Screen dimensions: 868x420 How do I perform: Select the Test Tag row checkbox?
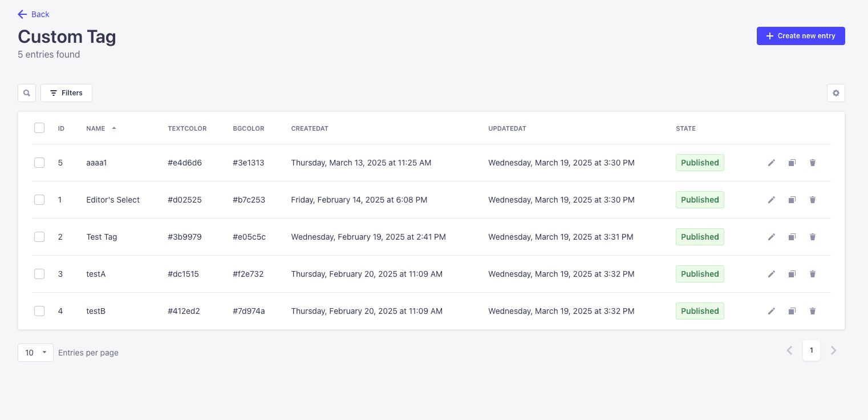point(39,237)
